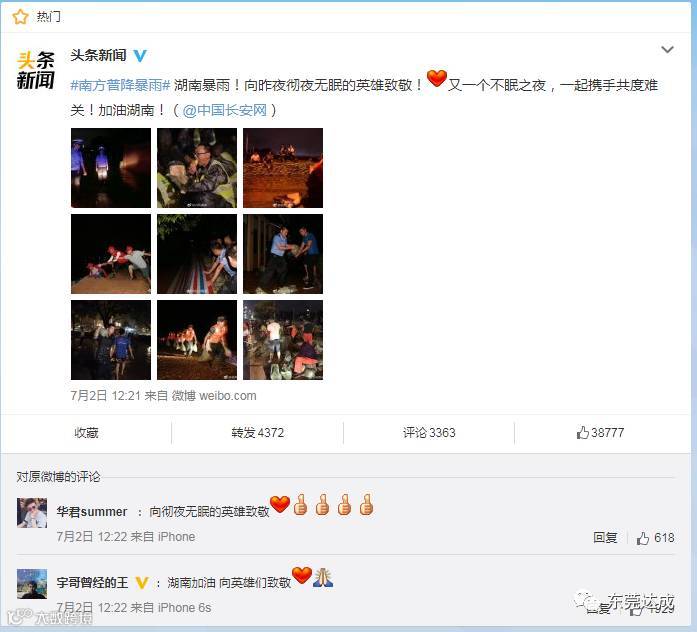The width and height of the screenshot is (697, 632).
Task: Click 收藏 to bookmark the post
Action: pos(86,432)
